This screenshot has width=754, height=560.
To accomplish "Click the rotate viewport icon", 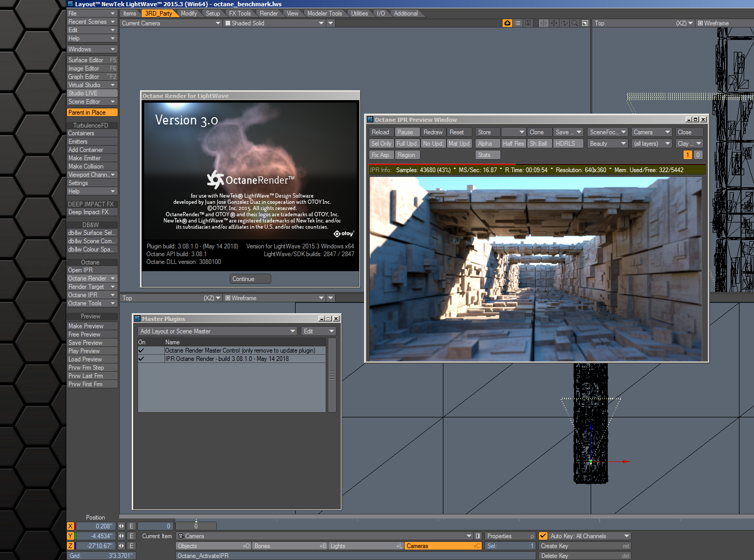I will [x=564, y=23].
